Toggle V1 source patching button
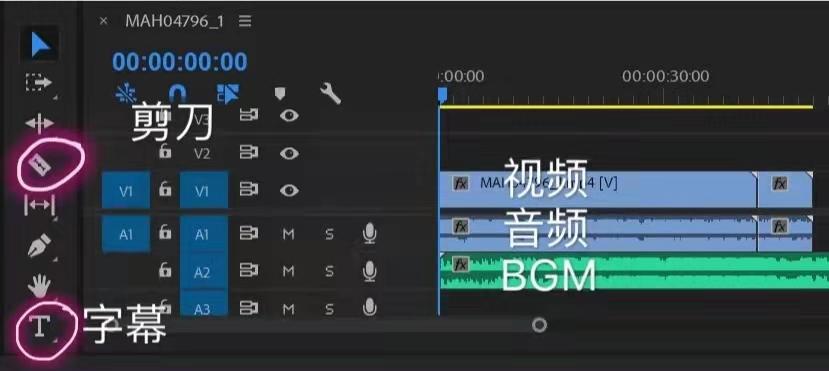This screenshot has height=371, width=829. (126, 191)
